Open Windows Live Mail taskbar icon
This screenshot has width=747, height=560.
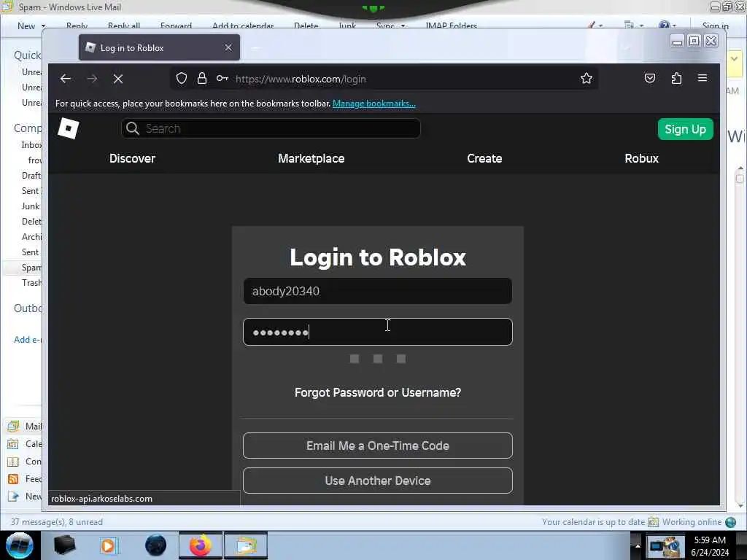(x=246, y=545)
